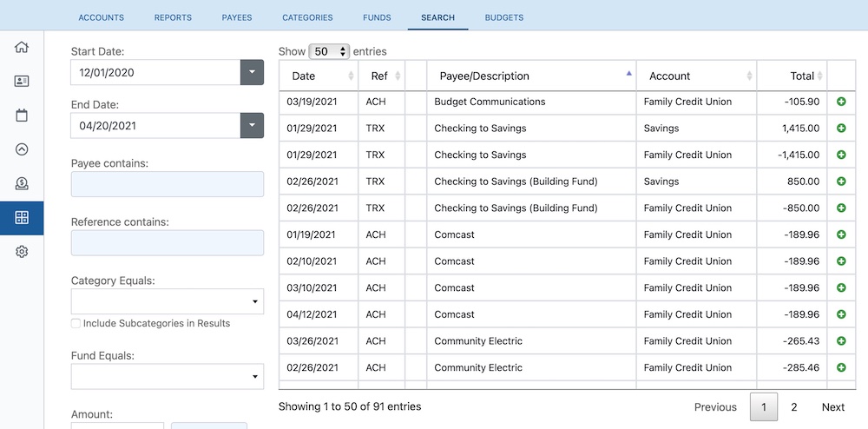Go to the Next page

click(x=833, y=407)
